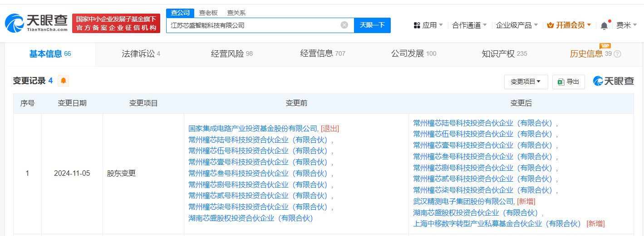The width and height of the screenshot is (644, 236).
Task: Click the red [退出] tag
Action: click(x=330, y=129)
